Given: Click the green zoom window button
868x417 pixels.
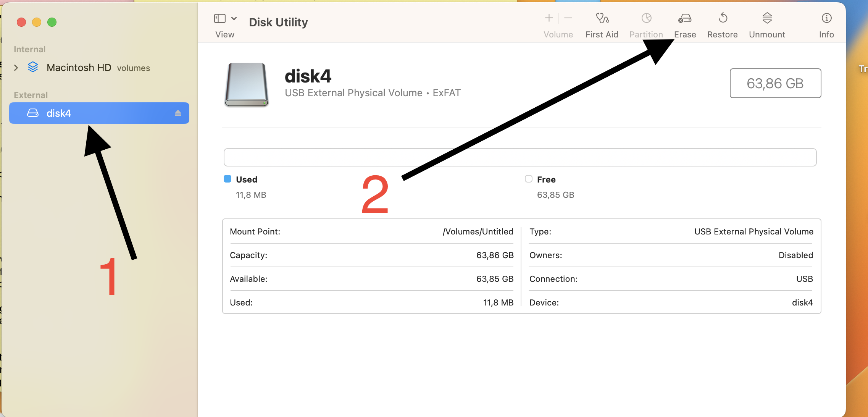Looking at the screenshot, I should 52,22.
